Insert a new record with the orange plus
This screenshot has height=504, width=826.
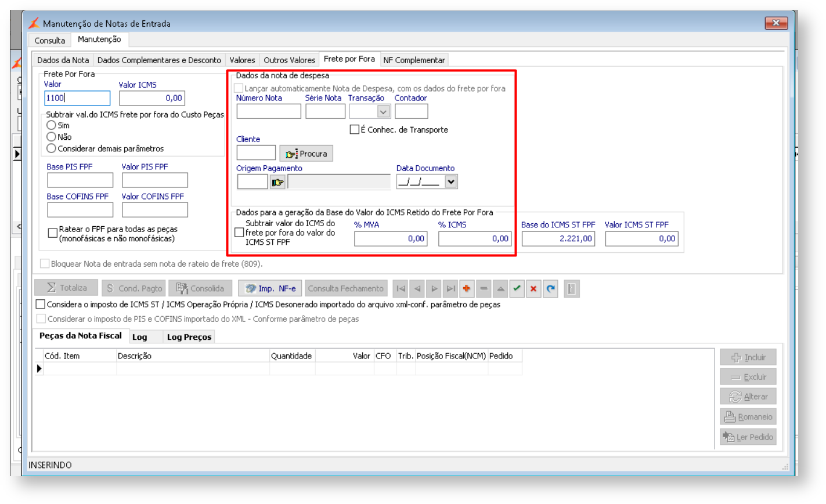tap(467, 289)
